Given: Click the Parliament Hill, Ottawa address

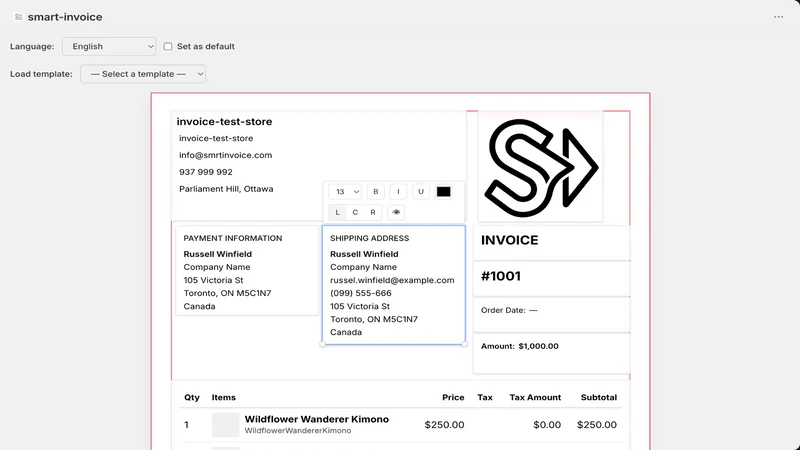Looking at the screenshot, I should pyautogui.click(x=226, y=189).
